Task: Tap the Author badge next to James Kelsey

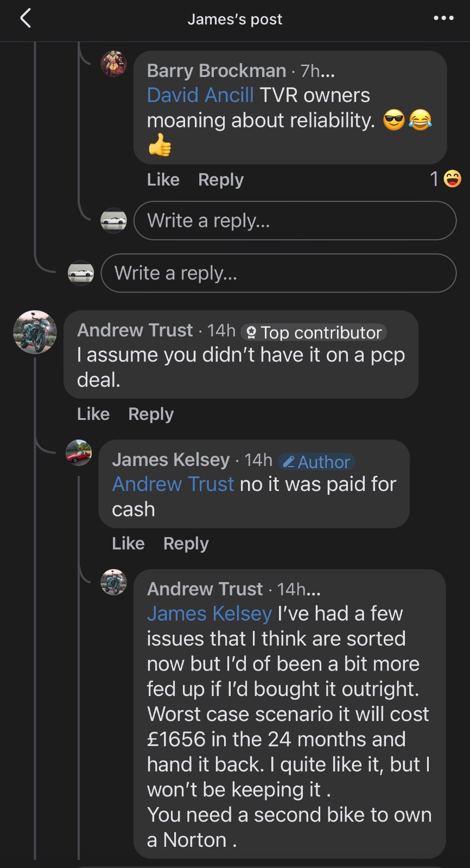Action: point(316,462)
